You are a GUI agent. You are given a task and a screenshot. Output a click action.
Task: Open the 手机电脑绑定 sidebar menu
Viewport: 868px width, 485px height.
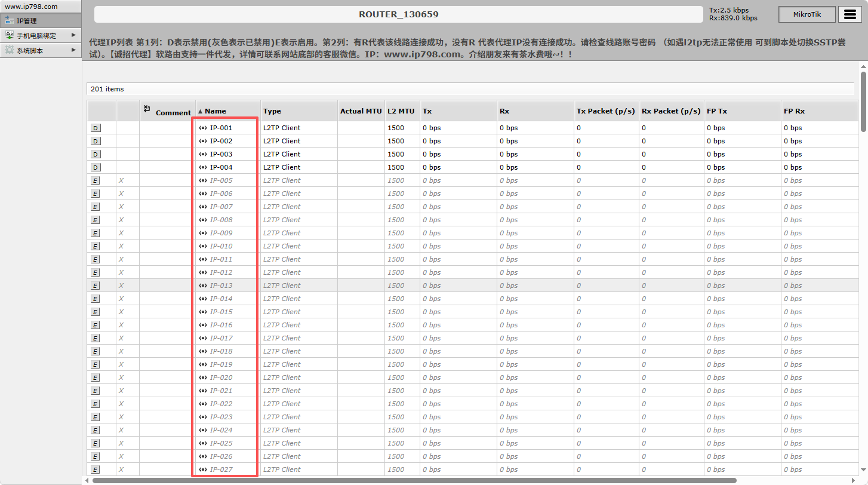(41, 36)
